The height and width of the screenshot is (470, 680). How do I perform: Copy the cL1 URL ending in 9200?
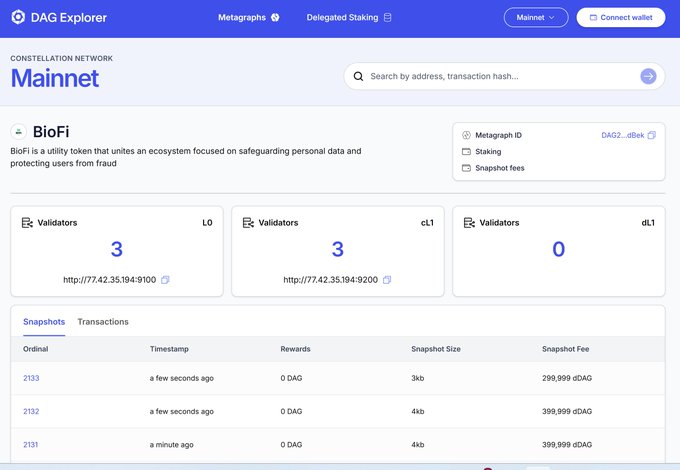[x=387, y=280]
